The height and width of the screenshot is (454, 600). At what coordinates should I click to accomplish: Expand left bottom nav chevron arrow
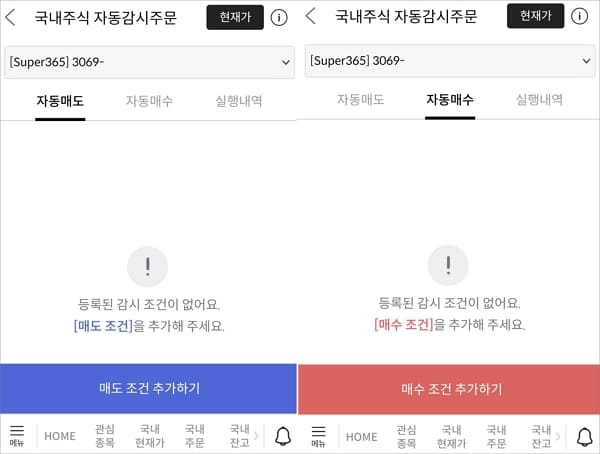[256, 436]
